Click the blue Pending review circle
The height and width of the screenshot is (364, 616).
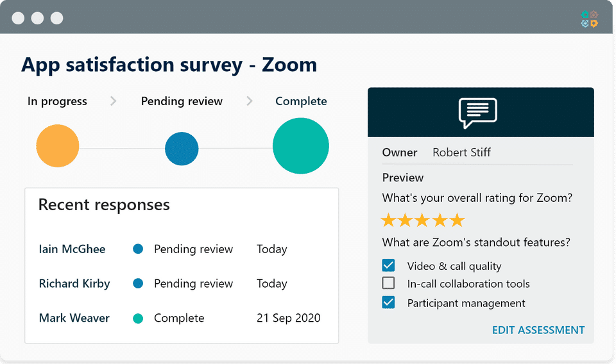[x=182, y=149]
